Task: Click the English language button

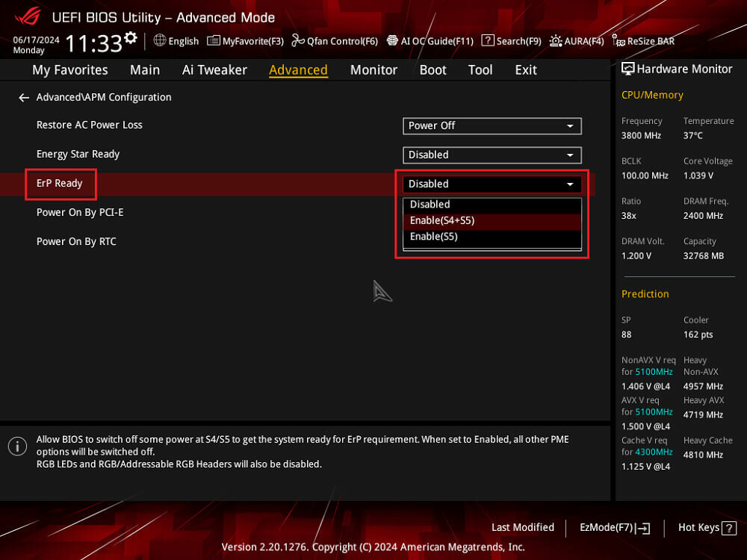Action: coord(176,41)
